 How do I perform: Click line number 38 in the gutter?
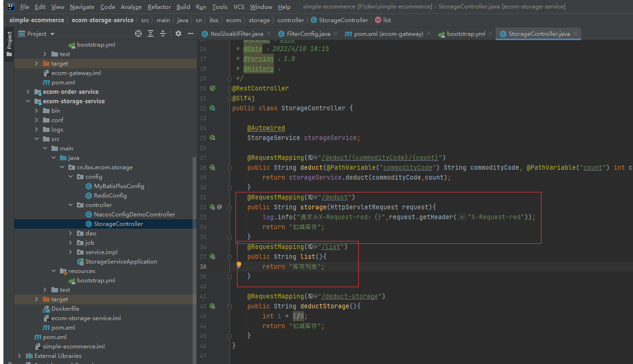coord(203,266)
